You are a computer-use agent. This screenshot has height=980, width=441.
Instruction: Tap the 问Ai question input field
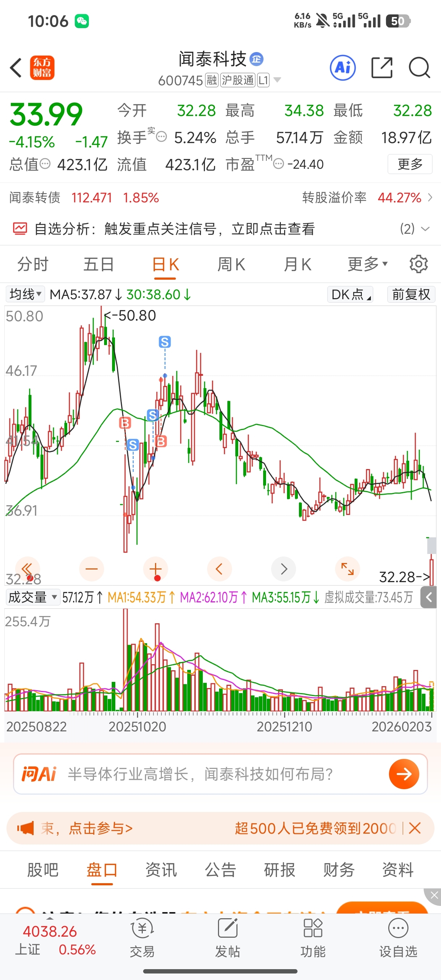221,774
